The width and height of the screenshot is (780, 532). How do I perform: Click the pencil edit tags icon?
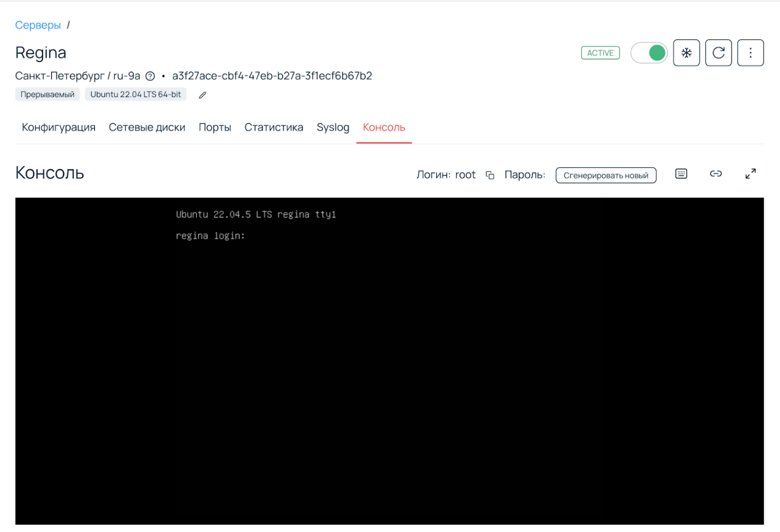203,95
